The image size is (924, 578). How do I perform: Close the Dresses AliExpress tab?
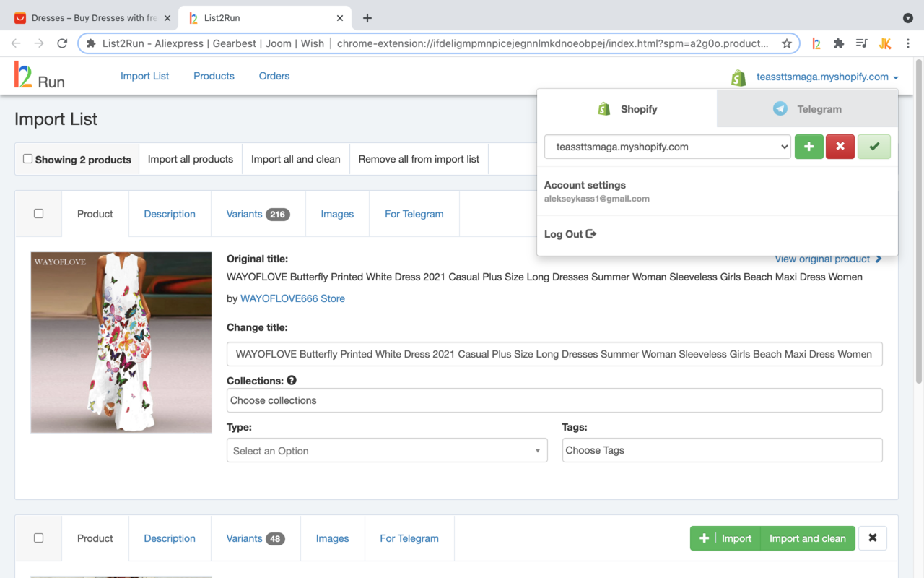click(167, 18)
